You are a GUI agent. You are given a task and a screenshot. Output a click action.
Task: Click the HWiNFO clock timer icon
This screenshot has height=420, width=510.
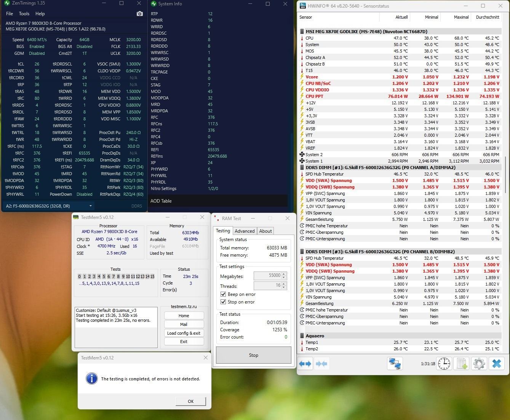(x=444, y=364)
